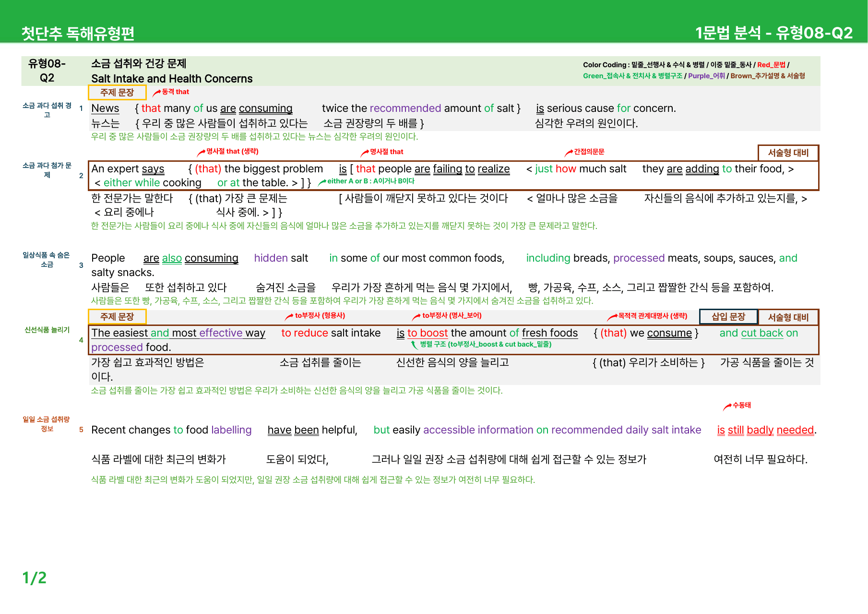Viewport: 868px width, 614px height.
Task: Click the '서술형 대비' box above sentence 2
Action: click(x=788, y=153)
